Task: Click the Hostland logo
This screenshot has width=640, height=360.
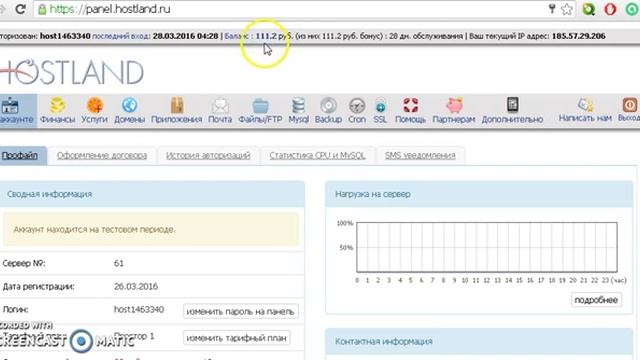Action: [x=71, y=72]
